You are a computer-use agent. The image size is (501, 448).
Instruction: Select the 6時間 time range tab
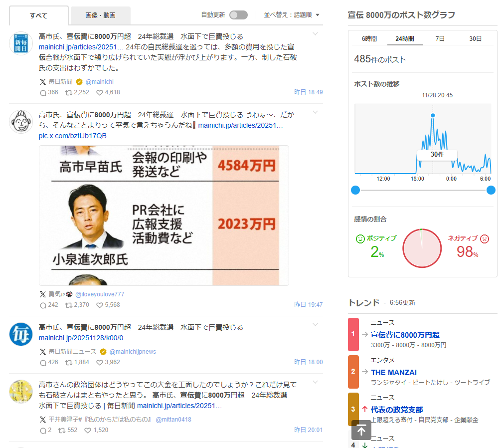(369, 38)
